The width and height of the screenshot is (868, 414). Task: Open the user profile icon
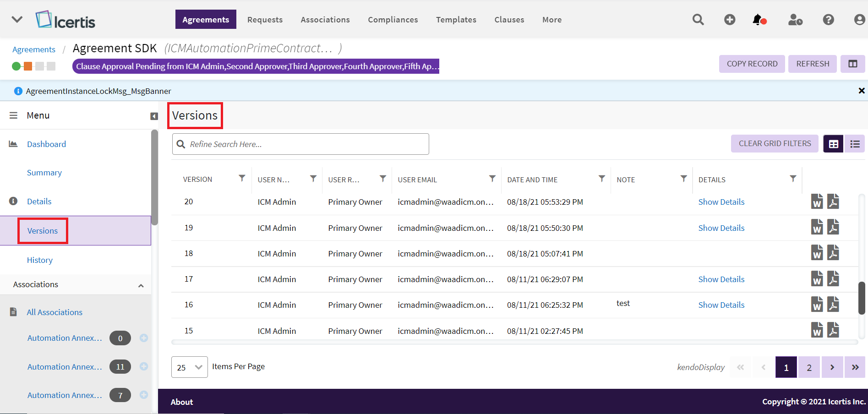859,20
